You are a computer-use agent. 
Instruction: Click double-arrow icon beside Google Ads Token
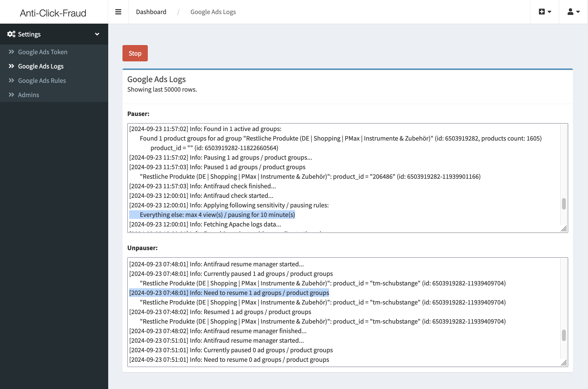(11, 52)
